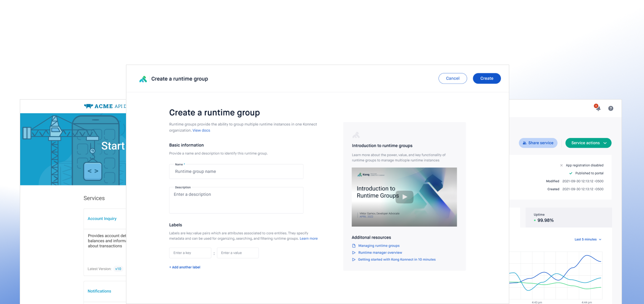Play the Introduction to Runtime Groups video
Screen dimensions: 644x304
(x=404, y=197)
